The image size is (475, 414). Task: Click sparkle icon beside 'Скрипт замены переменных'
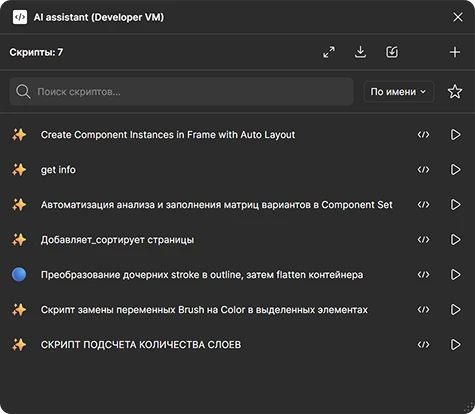tap(19, 310)
